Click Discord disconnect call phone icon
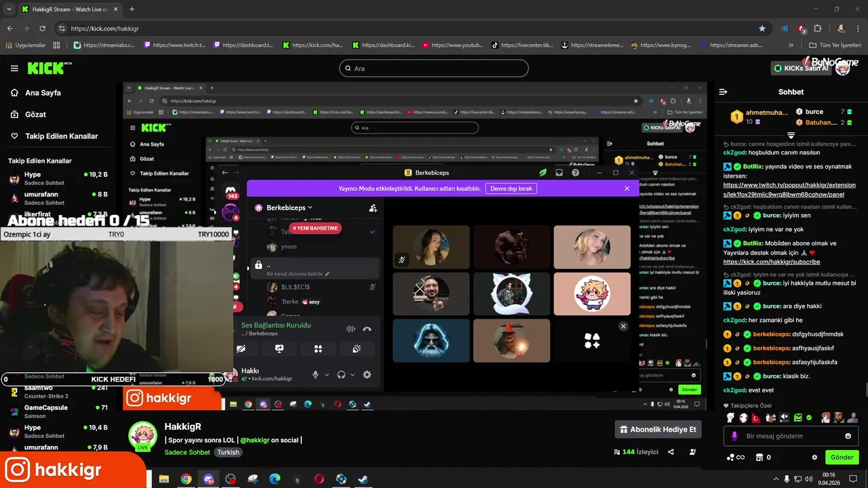This screenshot has height=488, width=868. [x=367, y=329]
